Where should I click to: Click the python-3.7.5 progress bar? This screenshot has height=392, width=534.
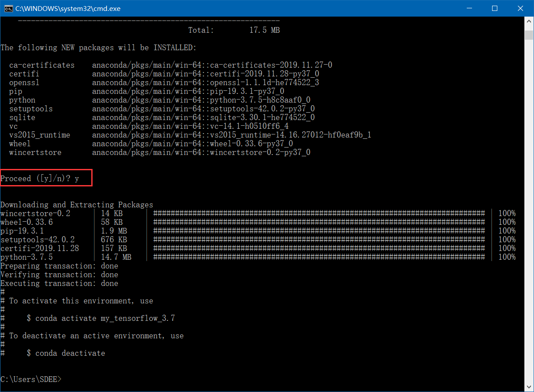click(319, 257)
